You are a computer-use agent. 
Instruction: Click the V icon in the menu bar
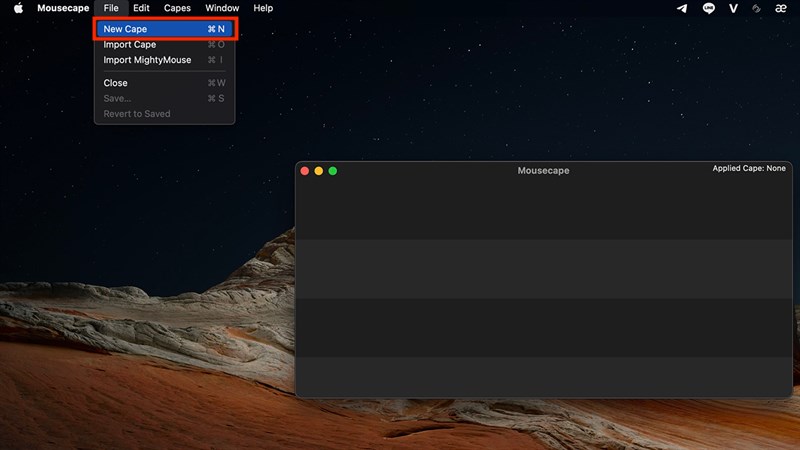(x=733, y=8)
